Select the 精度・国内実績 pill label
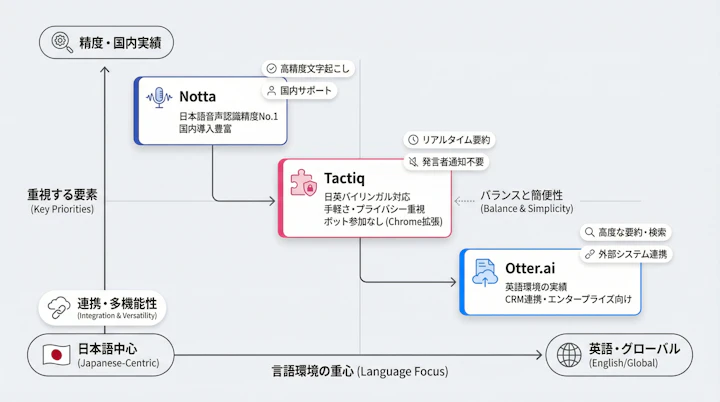This screenshot has width=720, height=402. pos(107,42)
